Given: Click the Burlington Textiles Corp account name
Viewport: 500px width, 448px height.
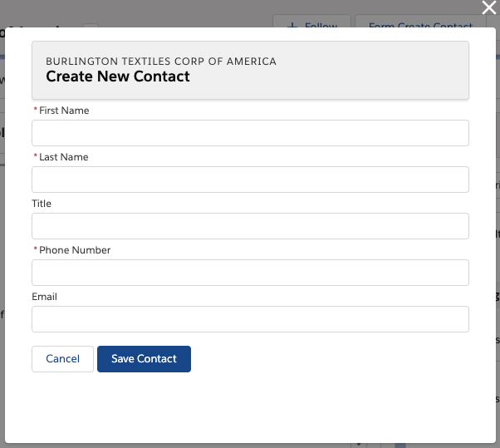Looking at the screenshot, I should tap(161, 62).
